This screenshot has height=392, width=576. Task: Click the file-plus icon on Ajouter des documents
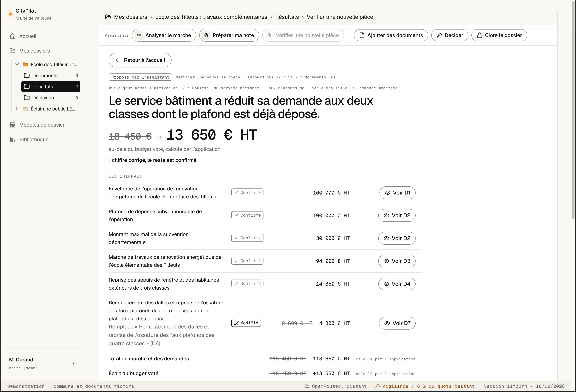pos(362,35)
